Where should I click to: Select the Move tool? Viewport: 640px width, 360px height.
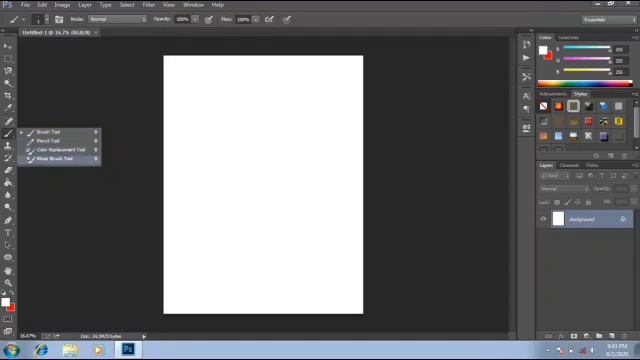point(8,47)
